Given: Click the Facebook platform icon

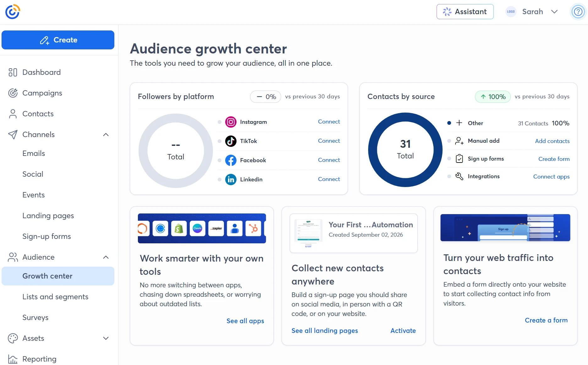Looking at the screenshot, I should (231, 160).
